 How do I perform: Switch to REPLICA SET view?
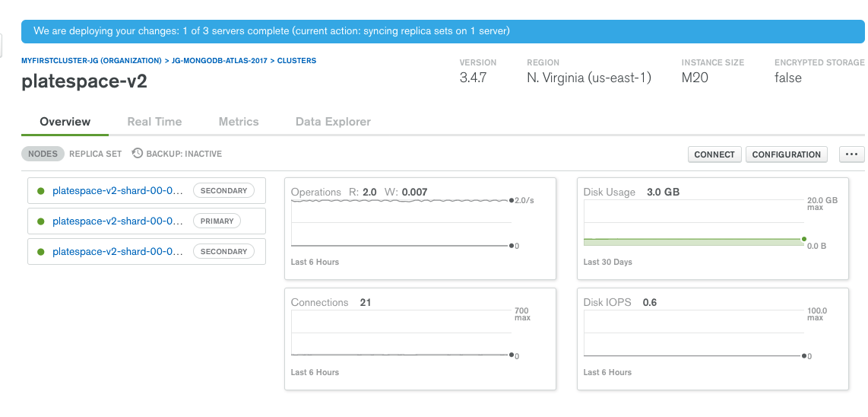95,154
